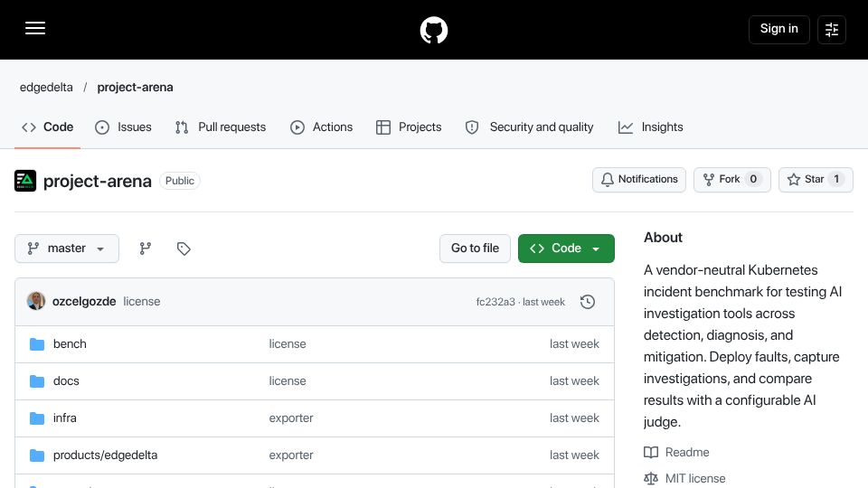Open the Projects tab

pyautogui.click(x=409, y=127)
